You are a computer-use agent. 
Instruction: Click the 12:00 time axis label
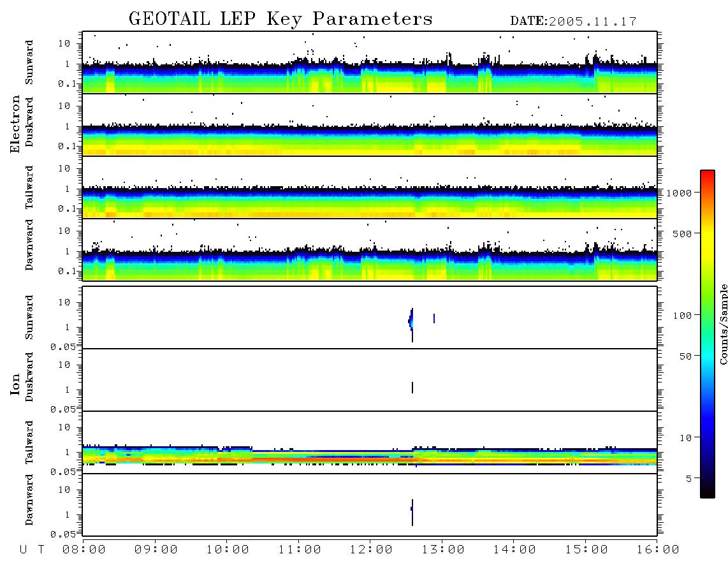click(371, 550)
